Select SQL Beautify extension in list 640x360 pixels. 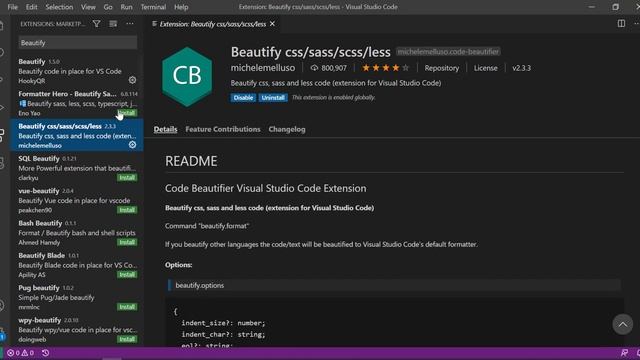tap(77, 168)
